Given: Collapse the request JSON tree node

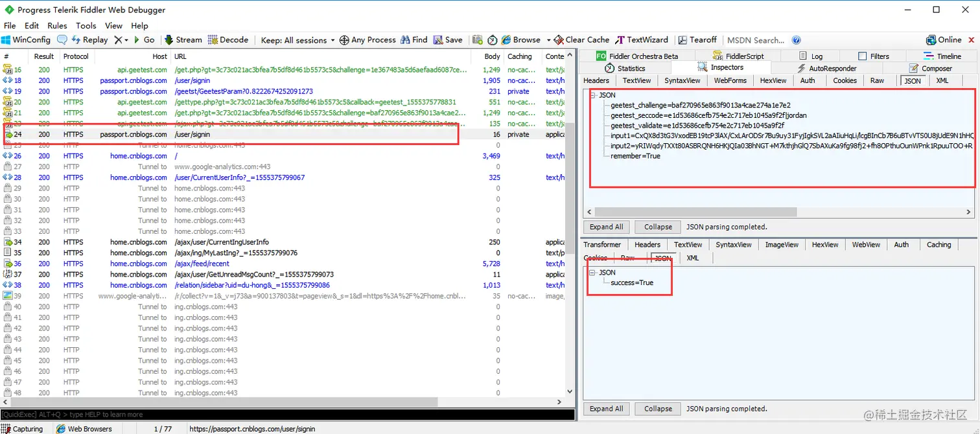Looking at the screenshot, I should point(593,95).
